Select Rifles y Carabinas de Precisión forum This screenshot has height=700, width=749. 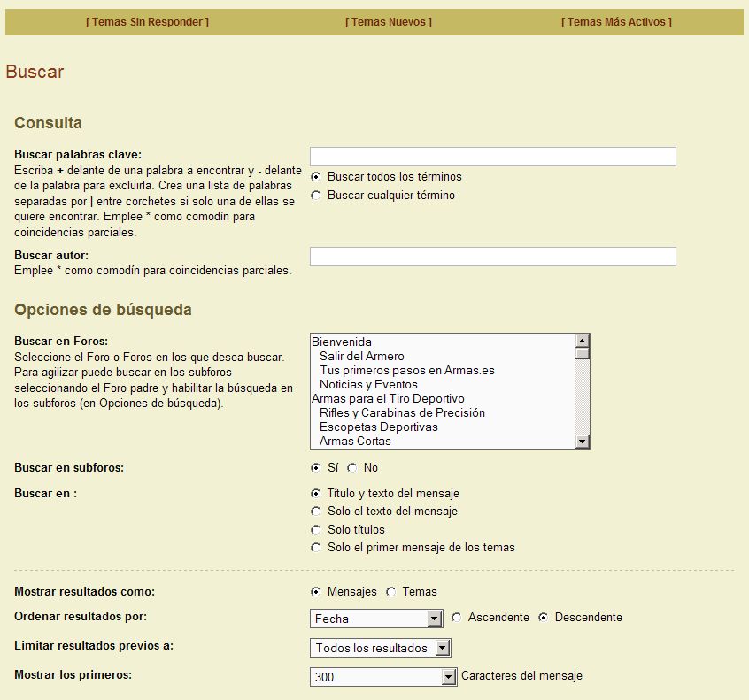[x=402, y=413]
